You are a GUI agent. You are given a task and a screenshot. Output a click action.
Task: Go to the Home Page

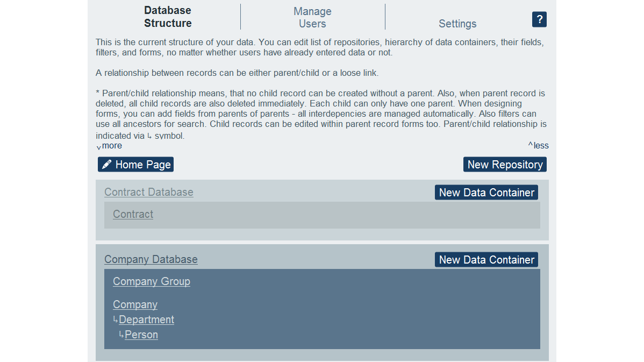[135, 164]
